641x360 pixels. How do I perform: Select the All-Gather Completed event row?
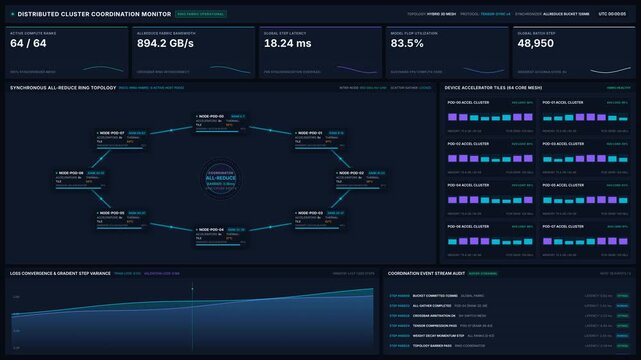[509, 306]
